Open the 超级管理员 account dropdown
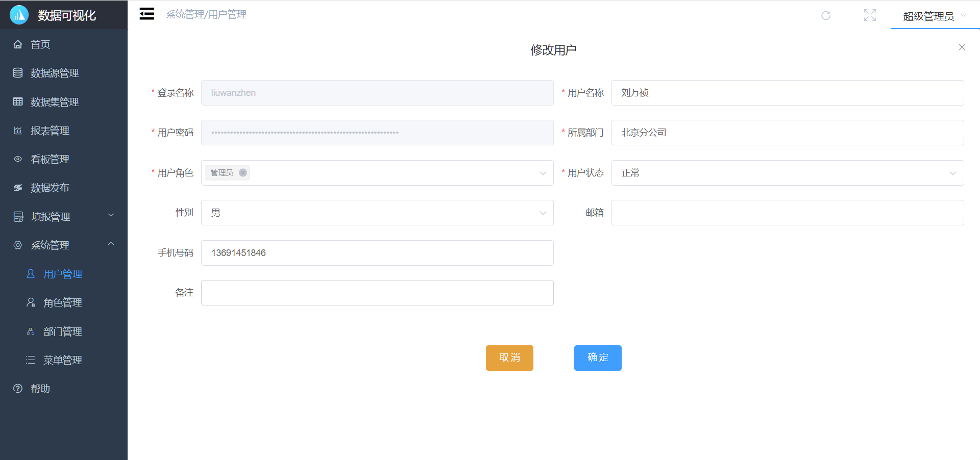The image size is (980, 460). pyautogui.click(x=935, y=16)
